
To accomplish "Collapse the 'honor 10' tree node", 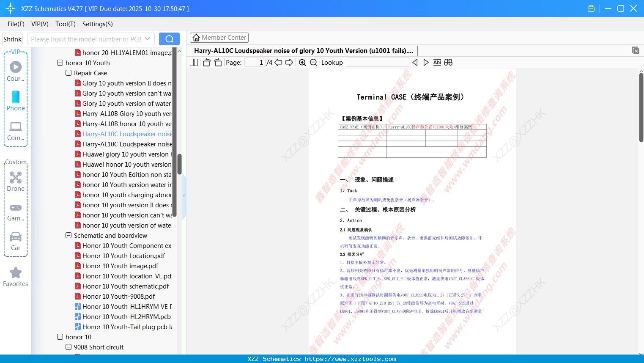I will pos(60,337).
